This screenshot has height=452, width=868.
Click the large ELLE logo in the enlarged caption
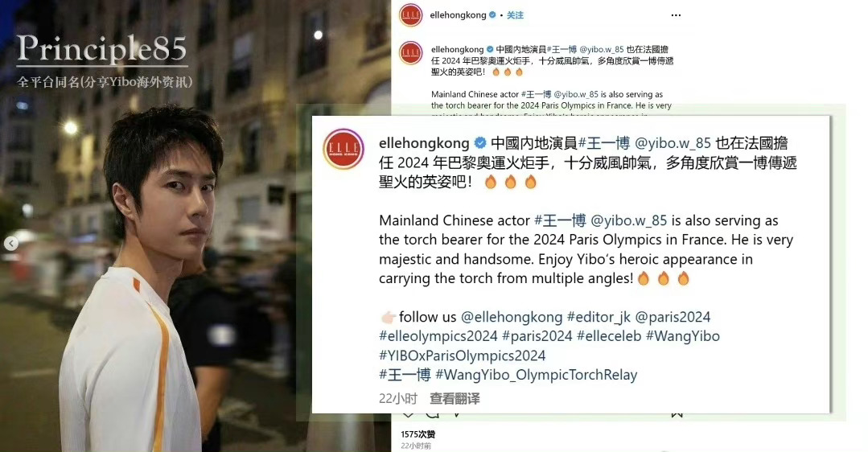(343, 149)
